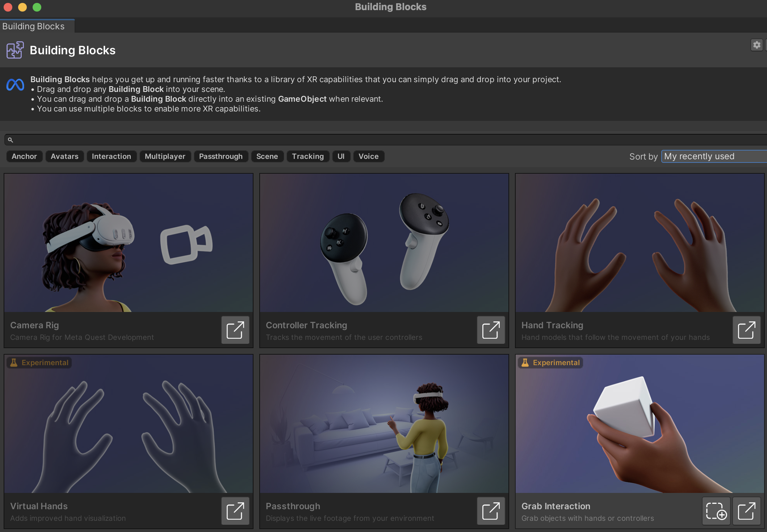The width and height of the screenshot is (767, 532).
Task: Click Grab Interaction add-to-selection icon
Action: click(716, 511)
